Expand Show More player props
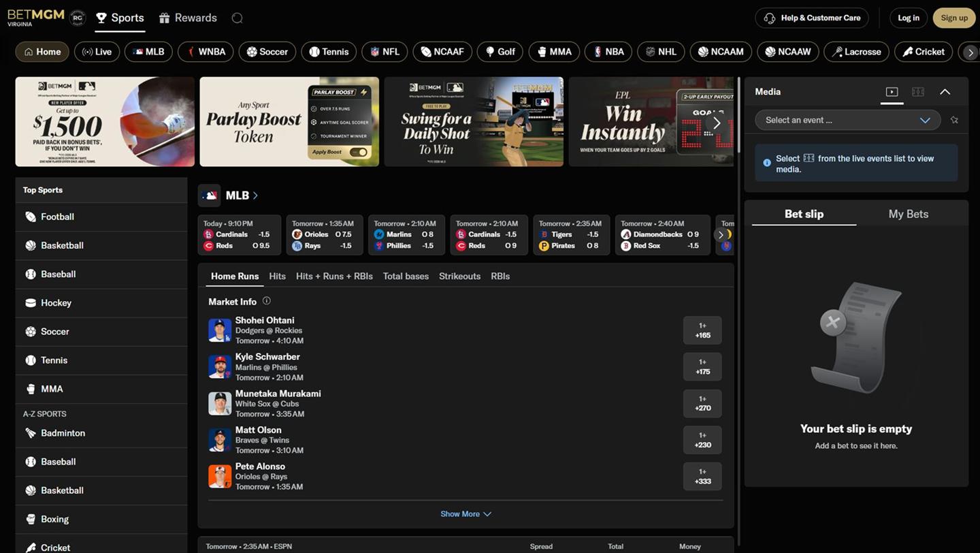The image size is (980, 553). point(465,514)
